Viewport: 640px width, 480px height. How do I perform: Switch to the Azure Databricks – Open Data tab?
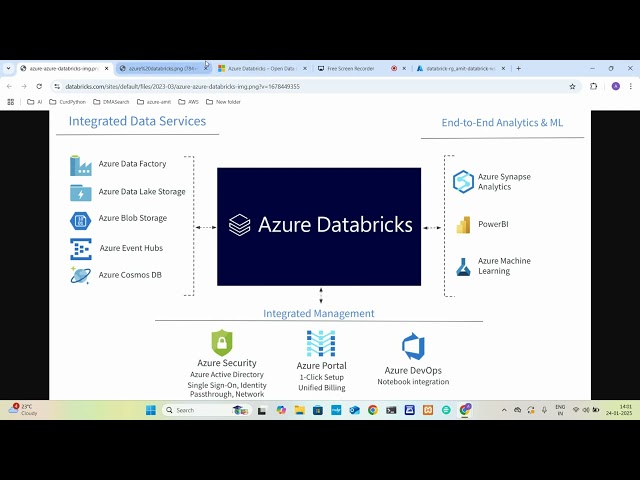tap(261, 69)
